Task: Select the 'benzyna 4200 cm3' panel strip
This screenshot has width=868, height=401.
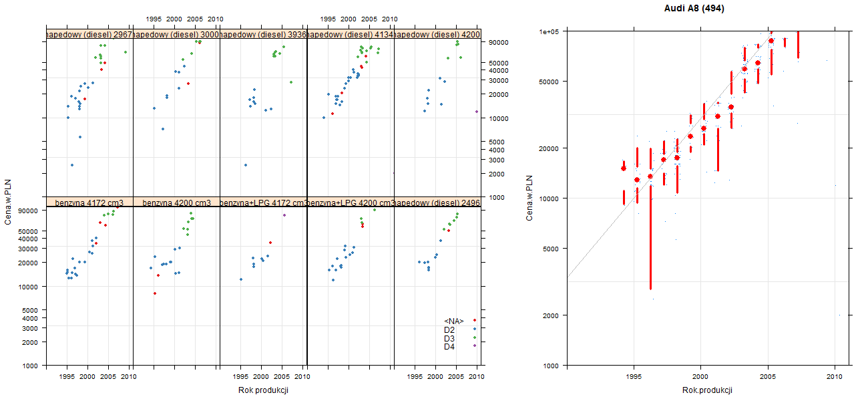Action: 176,203
